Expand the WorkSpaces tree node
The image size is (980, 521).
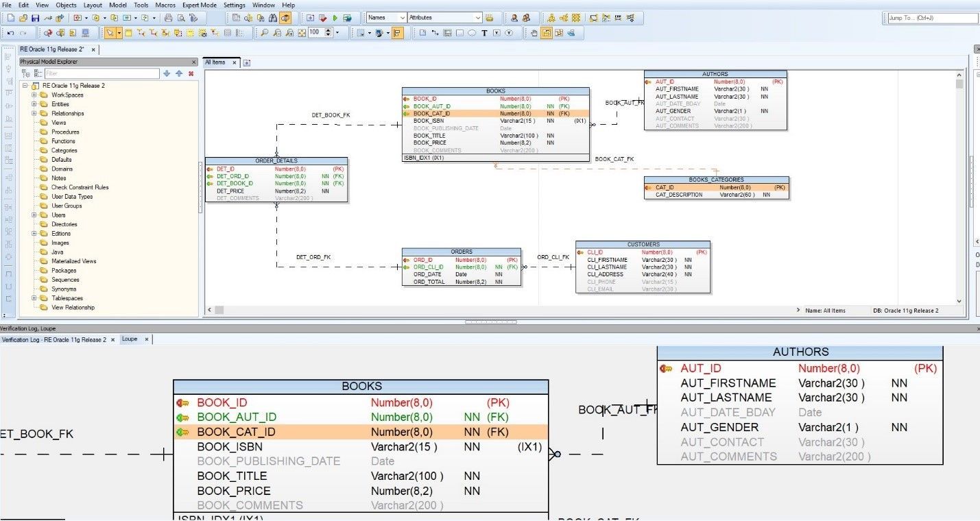pyautogui.click(x=34, y=95)
